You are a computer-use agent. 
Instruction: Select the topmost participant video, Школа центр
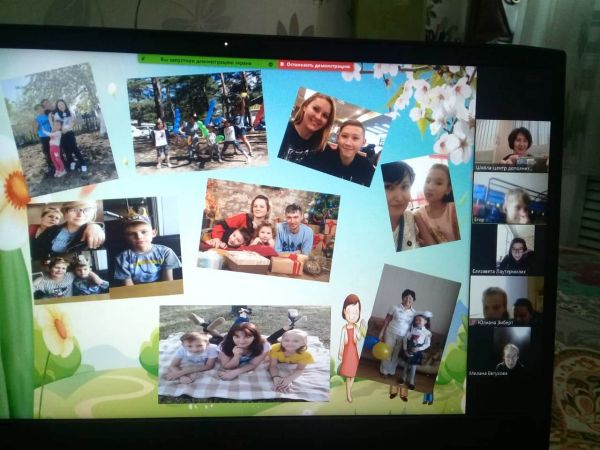[x=511, y=142]
